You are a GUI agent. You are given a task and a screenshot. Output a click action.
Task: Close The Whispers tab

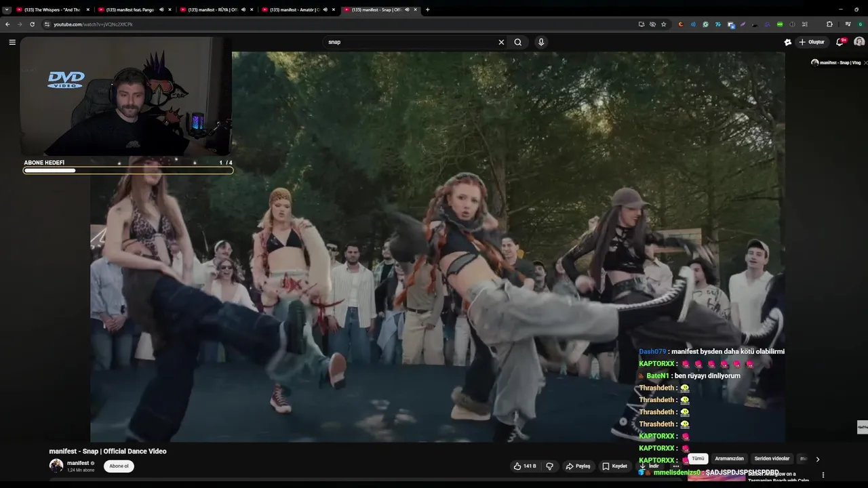(x=88, y=9)
